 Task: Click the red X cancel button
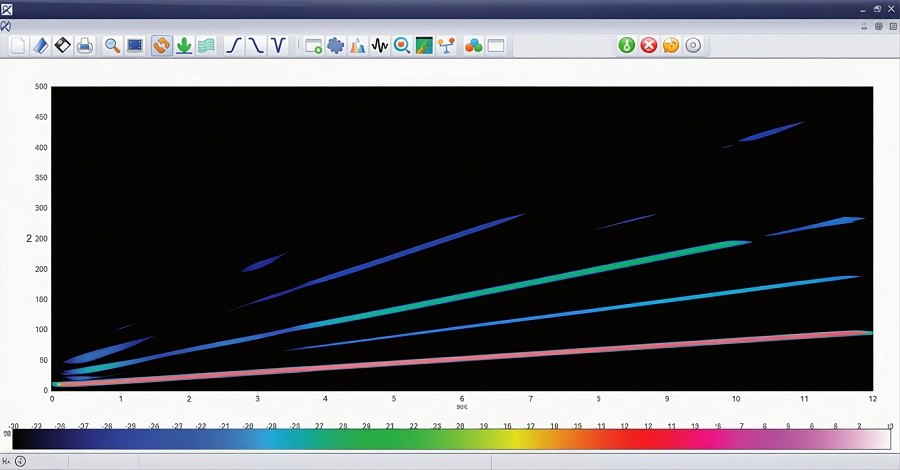649,45
